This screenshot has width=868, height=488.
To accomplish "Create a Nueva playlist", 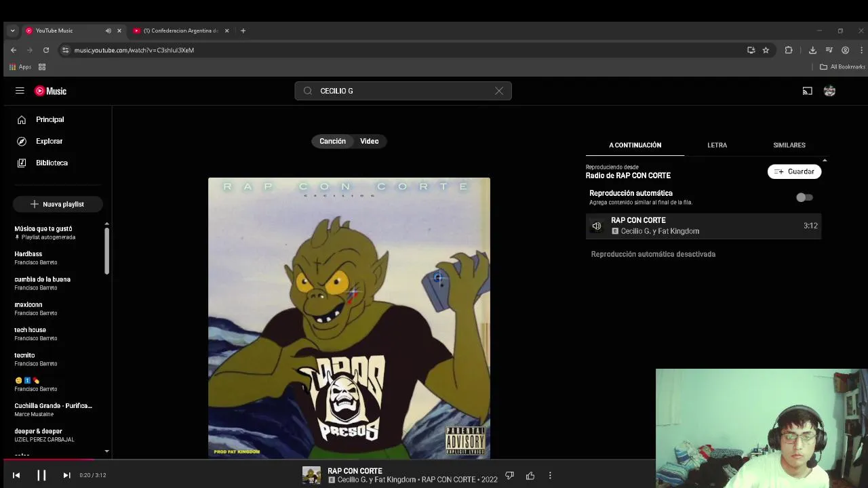I will [x=58, y=204].
